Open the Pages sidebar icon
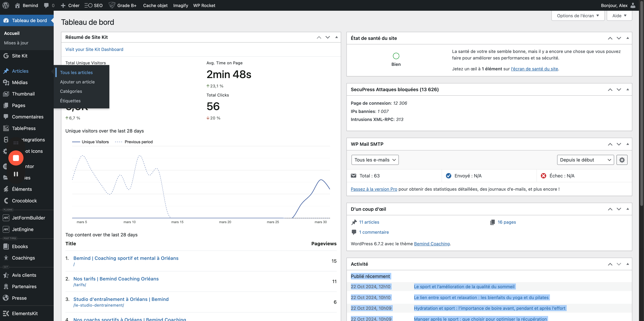 [6, 105]
